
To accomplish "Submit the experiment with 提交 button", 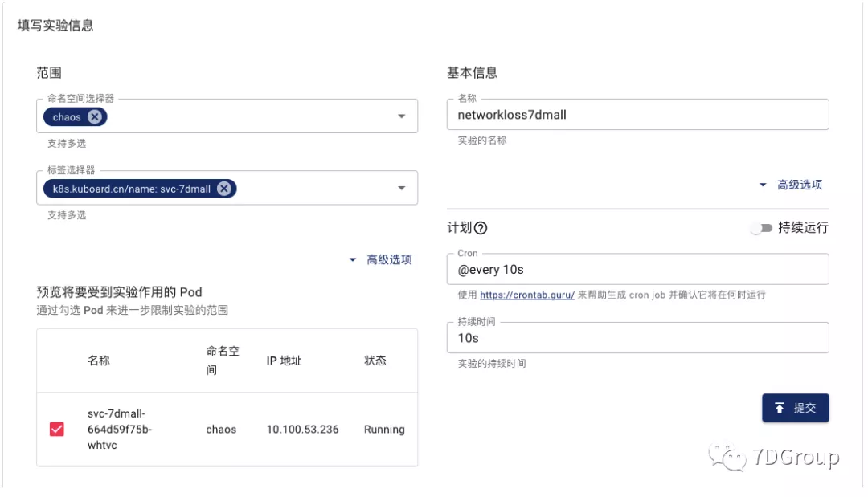I will click(x=796, y=408).
